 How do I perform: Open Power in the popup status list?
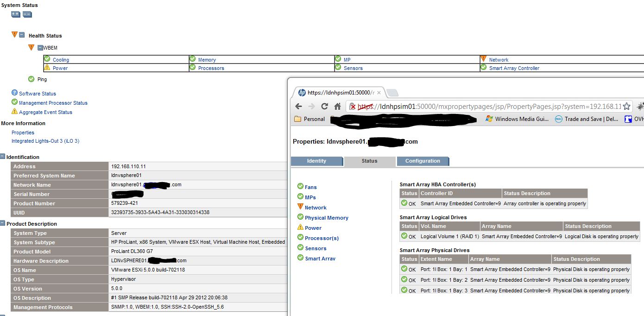tap(313, 228)
